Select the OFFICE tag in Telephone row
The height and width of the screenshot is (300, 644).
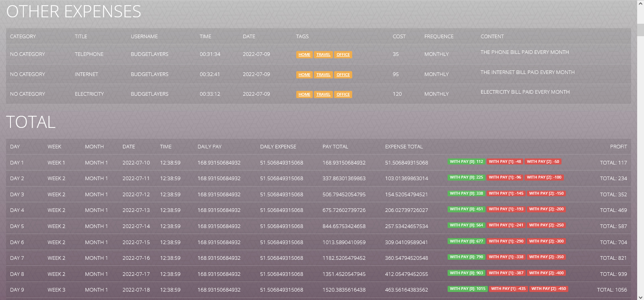[343, 55]
